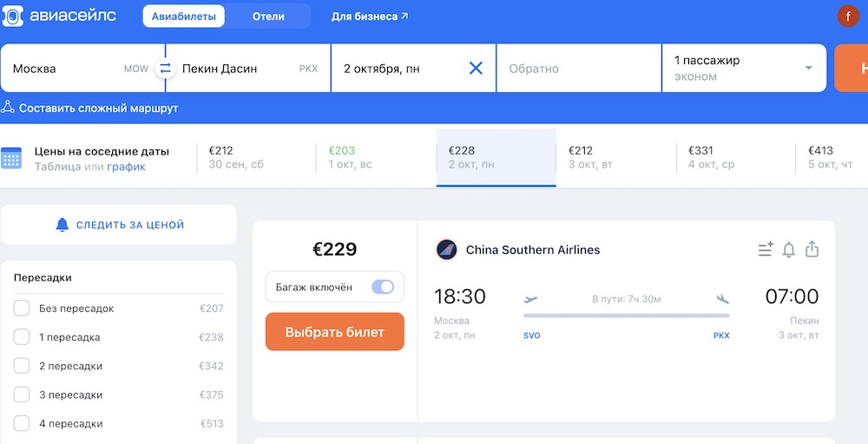868x444 pixels.
Task: Open the user profile avatar
Action: pyautogui.click(x=847, y=17)
